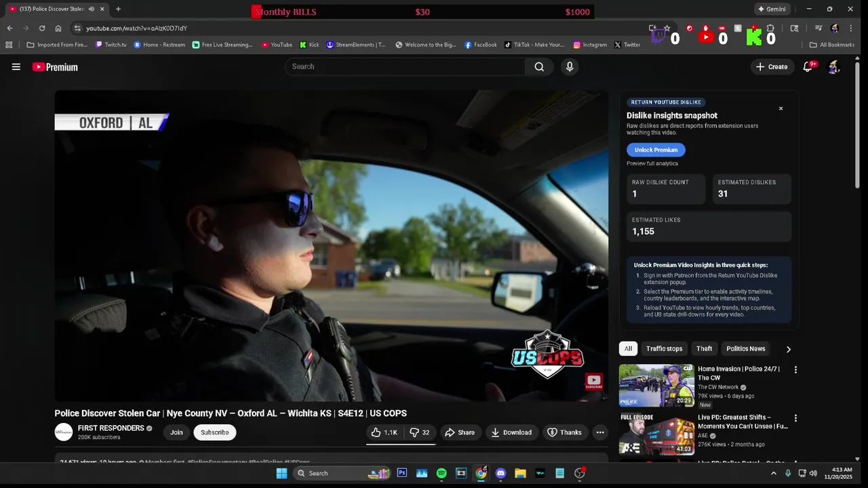
Task: Click subscribe watermark on video player
Action: 593,382
